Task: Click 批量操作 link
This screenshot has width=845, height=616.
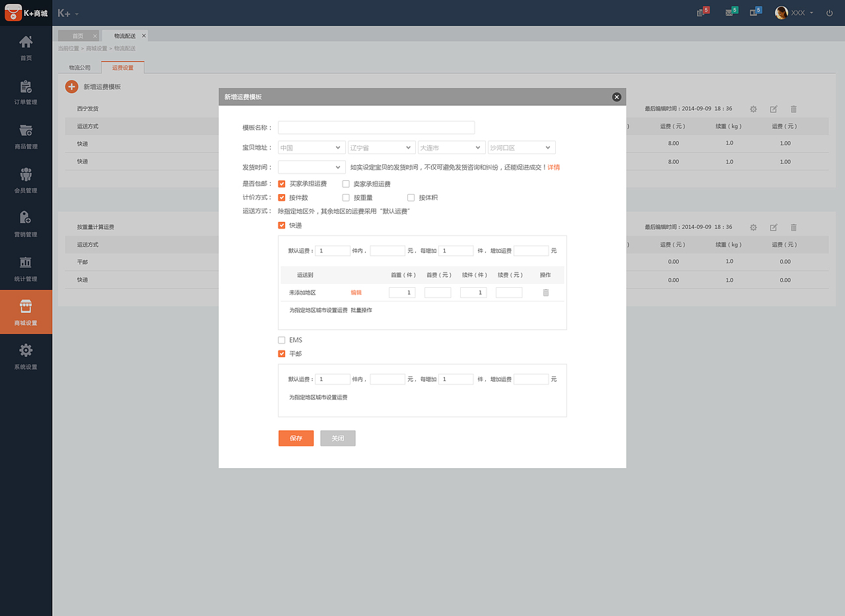Action: pos(361,310)
